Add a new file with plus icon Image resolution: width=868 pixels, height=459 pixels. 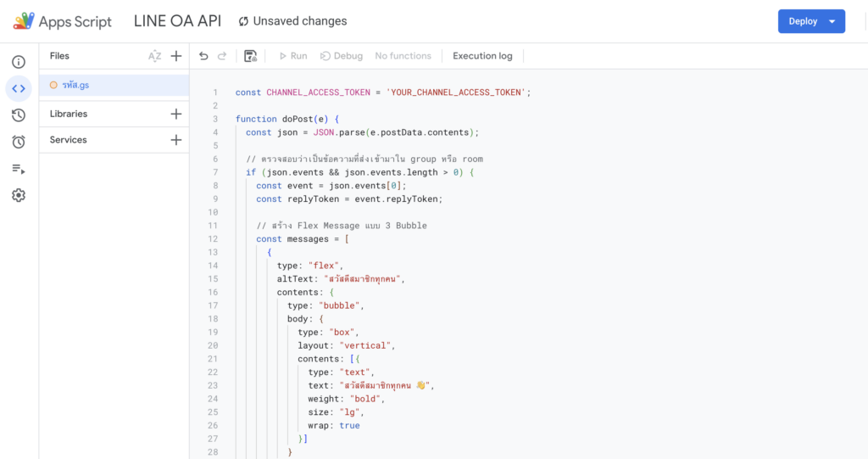(176, 56)
